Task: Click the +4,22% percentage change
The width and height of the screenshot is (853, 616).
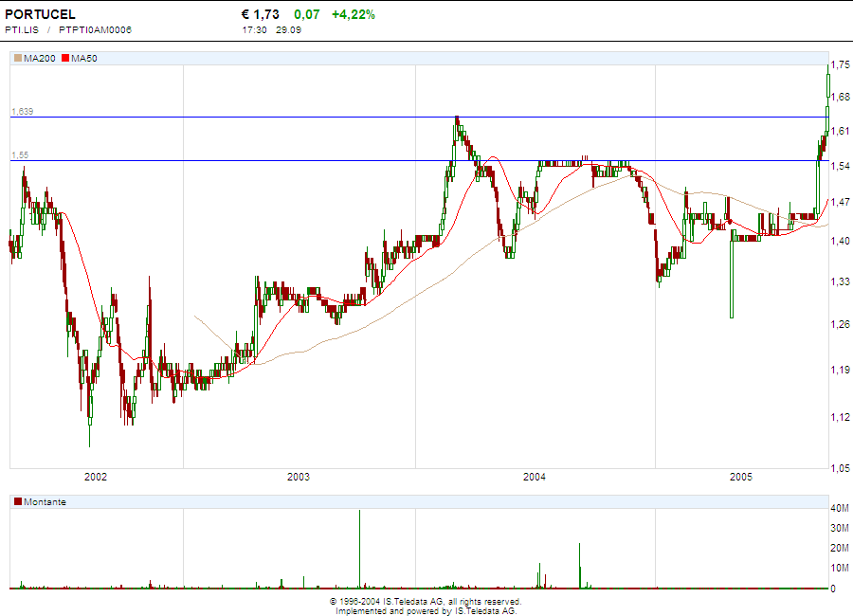Action: click(x=354, y=15)
